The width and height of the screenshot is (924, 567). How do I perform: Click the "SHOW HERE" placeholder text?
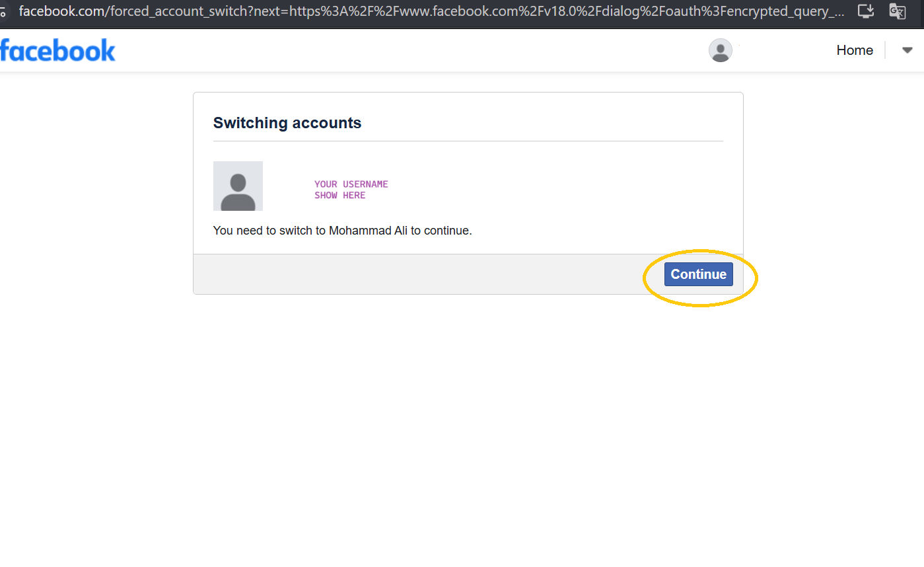point(339,196)
